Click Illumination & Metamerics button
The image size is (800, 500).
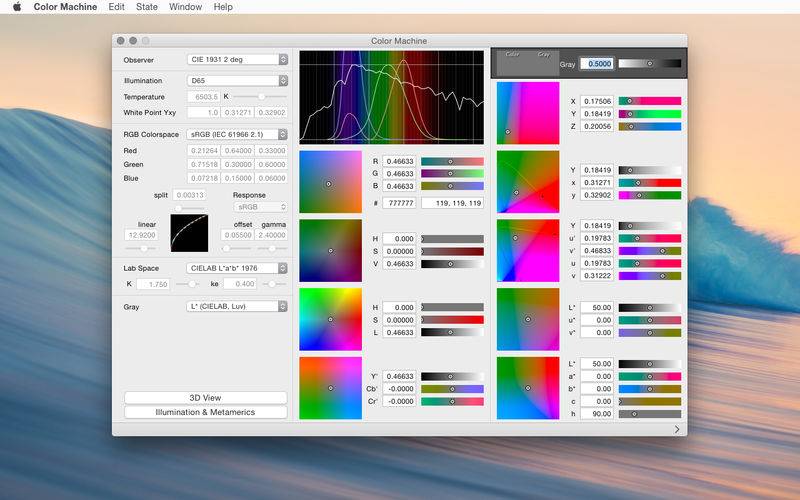pos(206,412)
